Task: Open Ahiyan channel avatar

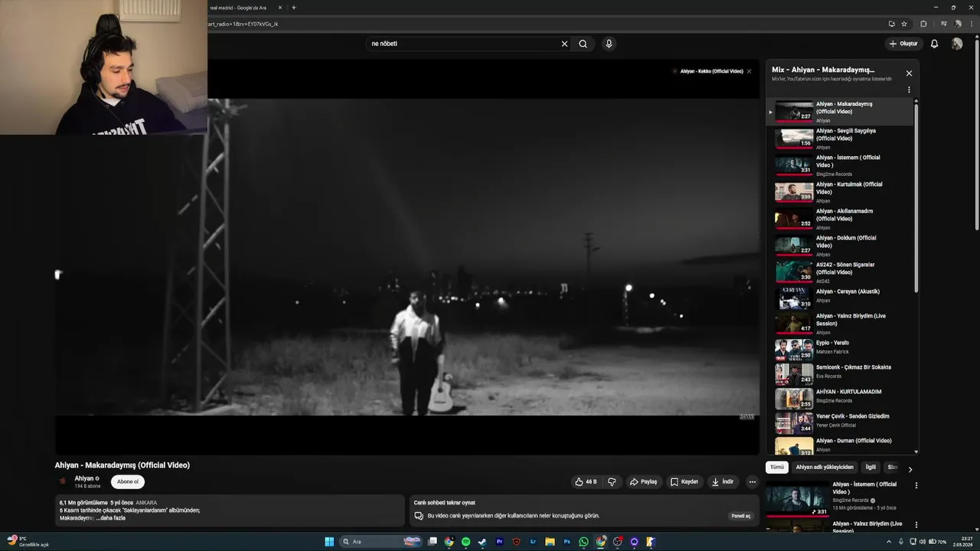Action: [63, 481]
